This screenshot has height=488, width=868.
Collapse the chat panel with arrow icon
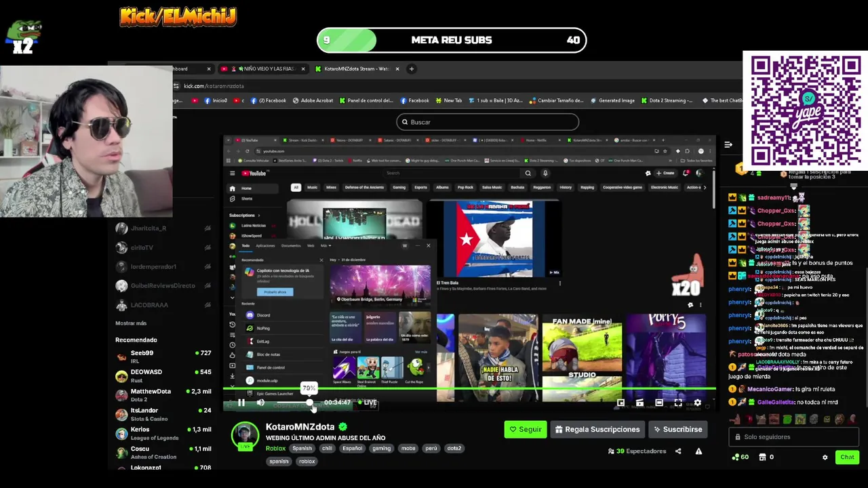pyautogui.click(x=728, y=144)
